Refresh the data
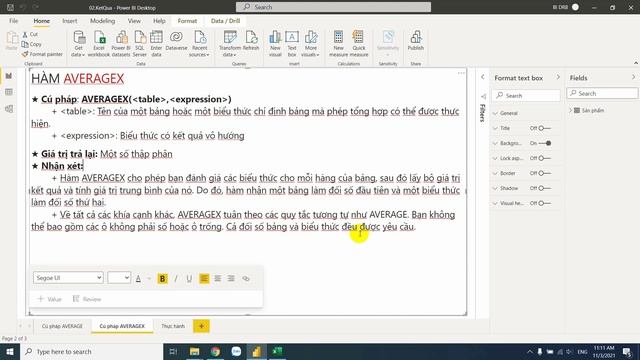The image size is (640, 360). pos(251,41)
